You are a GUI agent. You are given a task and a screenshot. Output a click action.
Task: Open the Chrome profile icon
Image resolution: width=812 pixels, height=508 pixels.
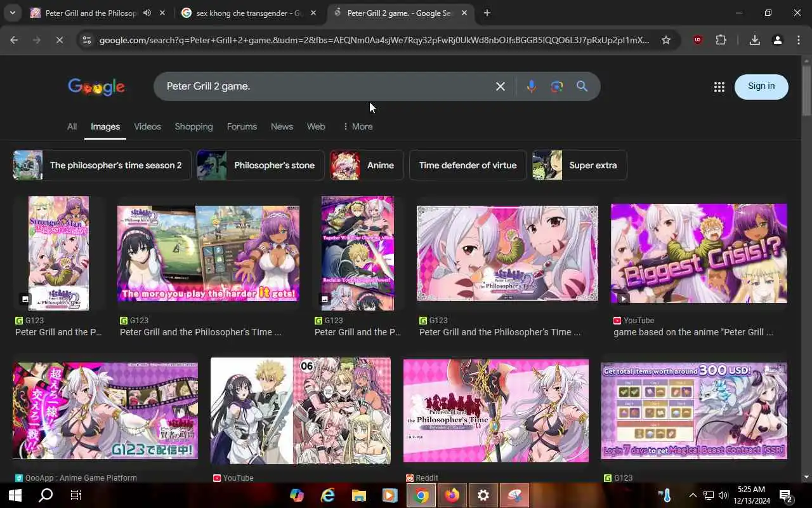point(777,40)
